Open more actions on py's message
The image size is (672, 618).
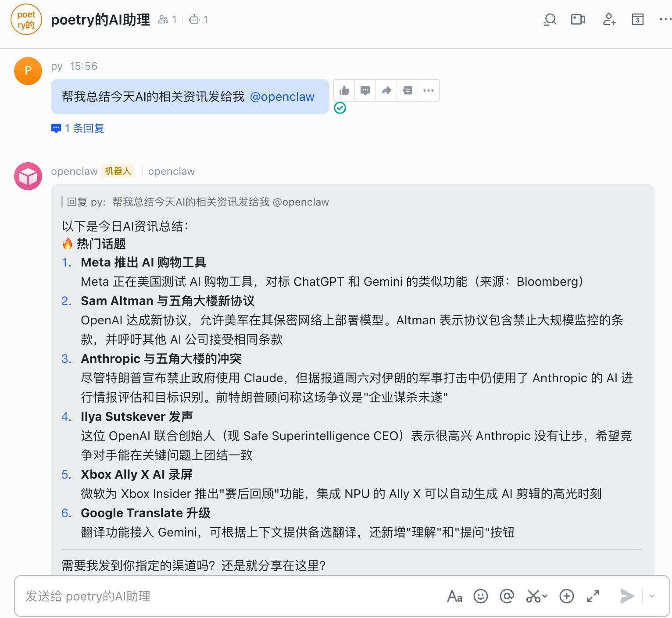(x=429, y=90)
